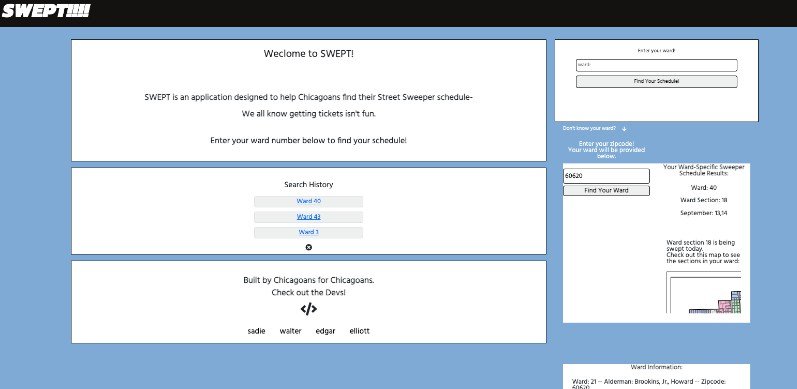Clear search history with the X icon
Screen dimensions: 797x389
point(309,247)
